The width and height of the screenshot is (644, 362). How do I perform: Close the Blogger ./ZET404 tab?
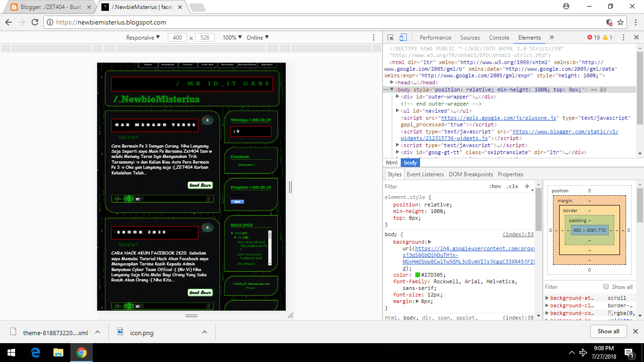click(89, 7)
